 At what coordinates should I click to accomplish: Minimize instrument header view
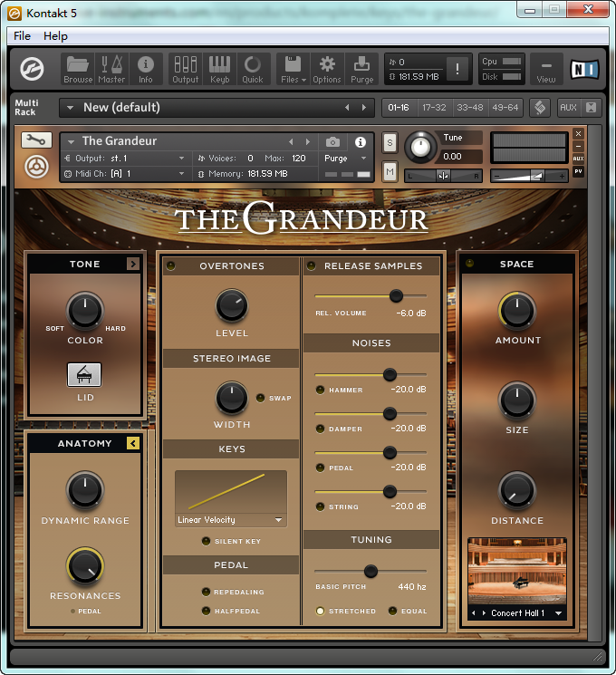(579, 146)
